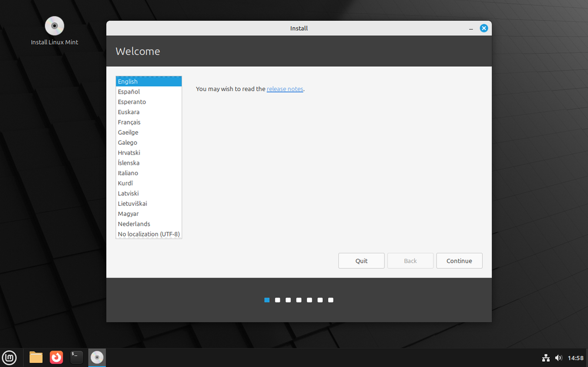Click the running installer icon in the taskbar

(96, 357)
